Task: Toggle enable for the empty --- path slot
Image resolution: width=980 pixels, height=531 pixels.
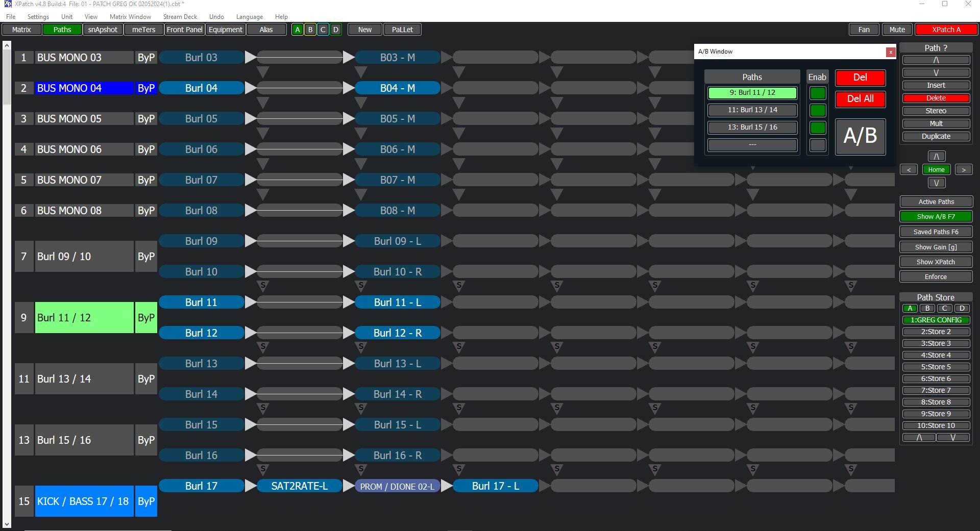Action: pos(818,145)
